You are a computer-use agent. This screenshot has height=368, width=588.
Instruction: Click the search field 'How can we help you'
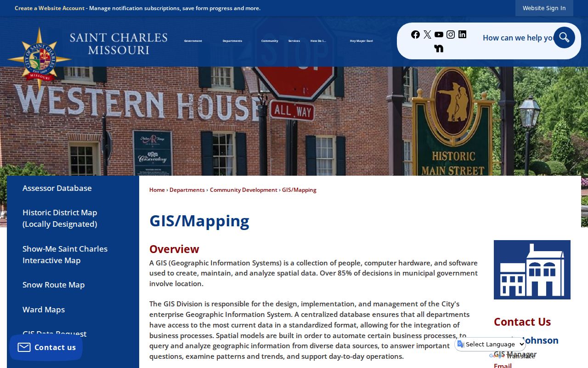pos(517,38)
